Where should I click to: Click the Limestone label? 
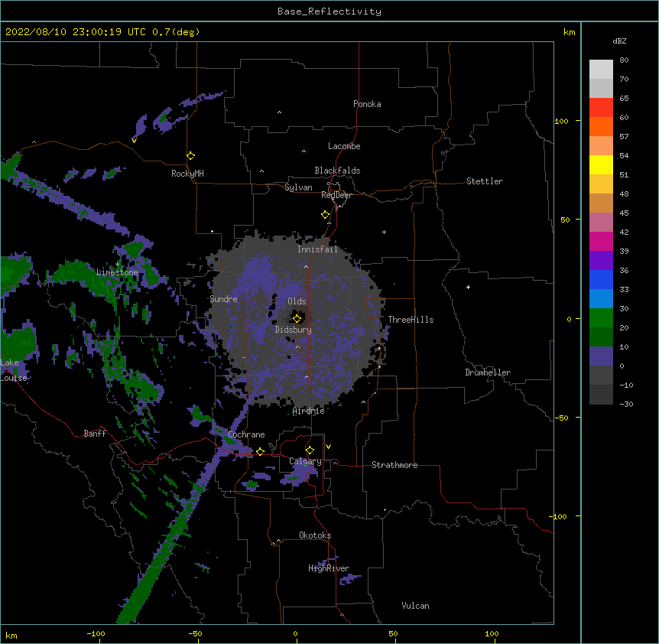pos(117,272)
